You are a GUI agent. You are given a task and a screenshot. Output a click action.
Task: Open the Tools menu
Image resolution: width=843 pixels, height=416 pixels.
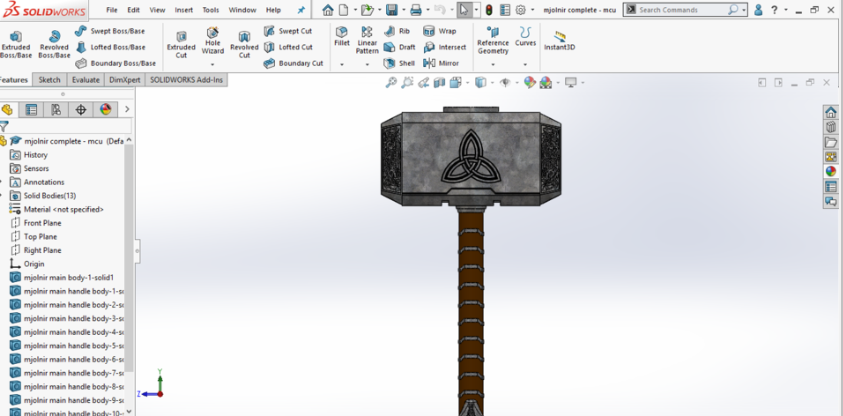211,10
